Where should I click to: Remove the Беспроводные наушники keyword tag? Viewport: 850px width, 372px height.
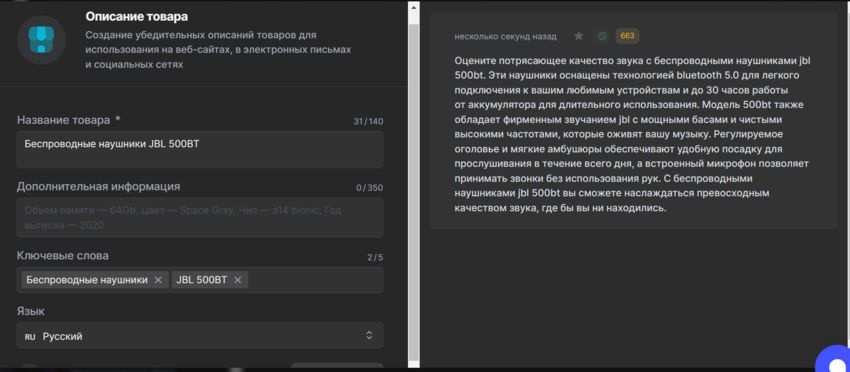pyautogui.click(x=158, y=280)
